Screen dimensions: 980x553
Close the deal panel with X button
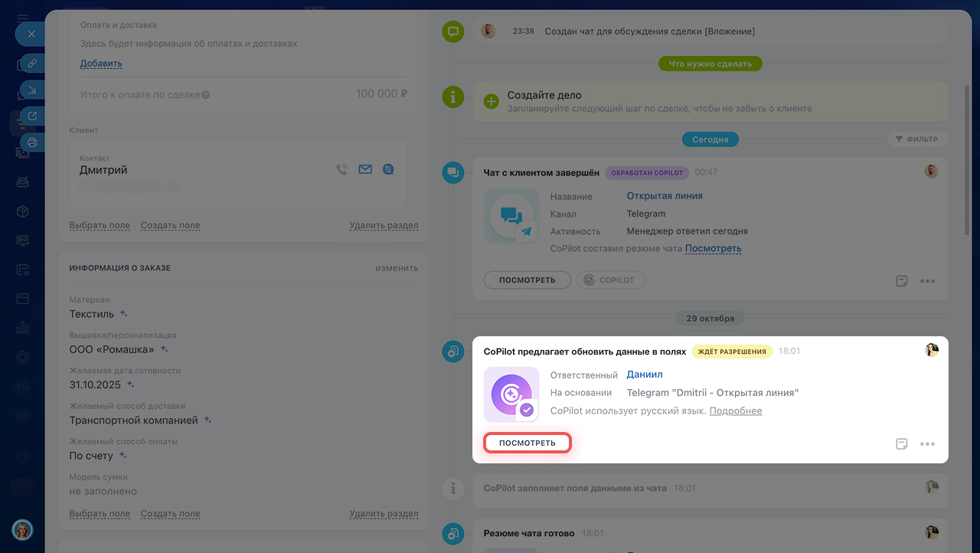tap(31, 34)
